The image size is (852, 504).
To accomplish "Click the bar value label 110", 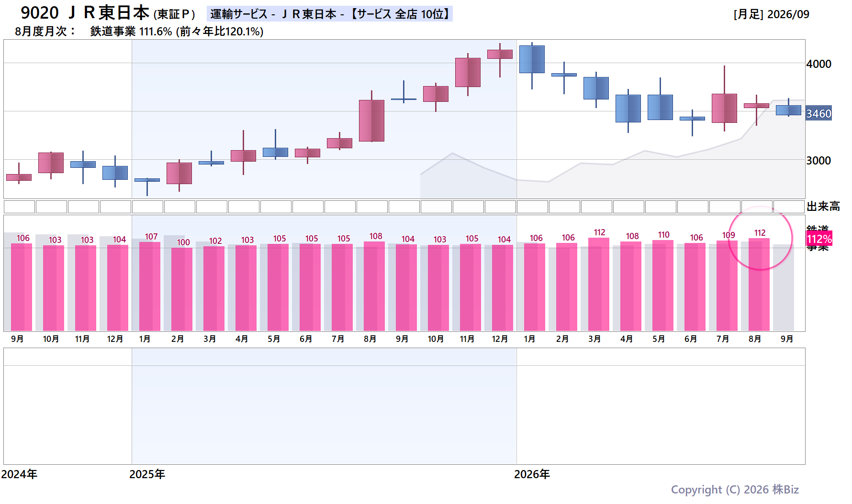I will pos(664,235).
